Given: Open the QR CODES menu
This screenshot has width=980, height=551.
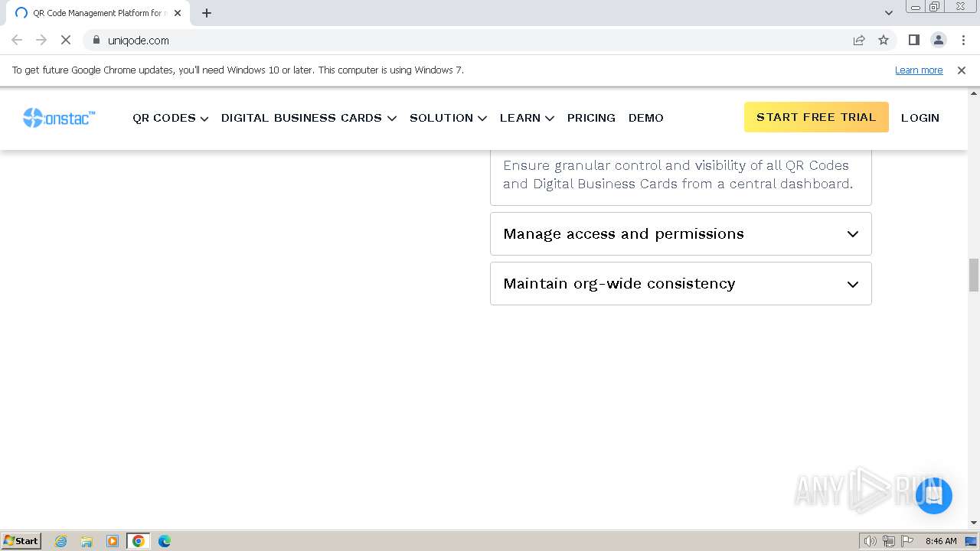Looking at the screenshot, I should pos(170,118).
